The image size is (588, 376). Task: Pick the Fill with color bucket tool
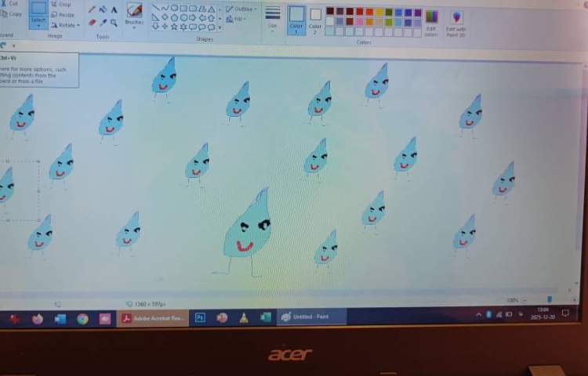103,10
